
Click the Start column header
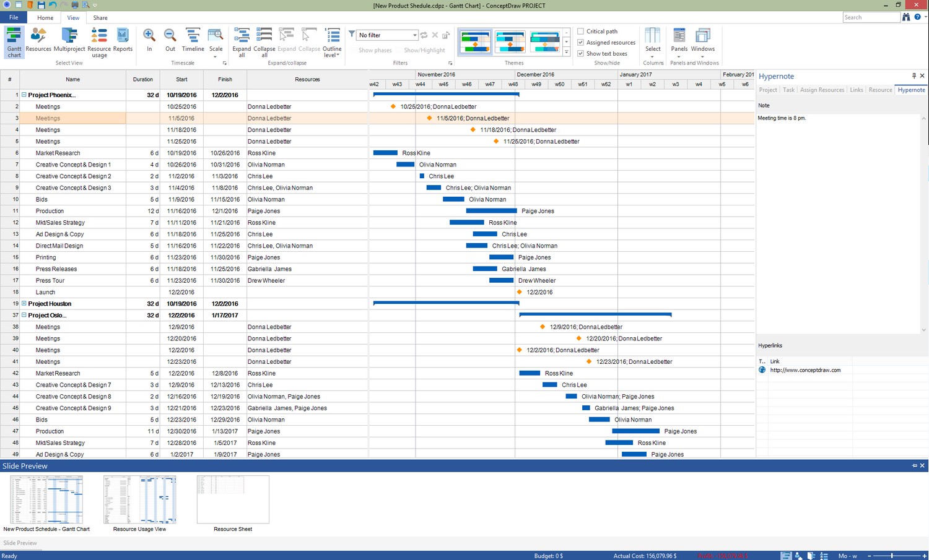[x=181, y=79]
